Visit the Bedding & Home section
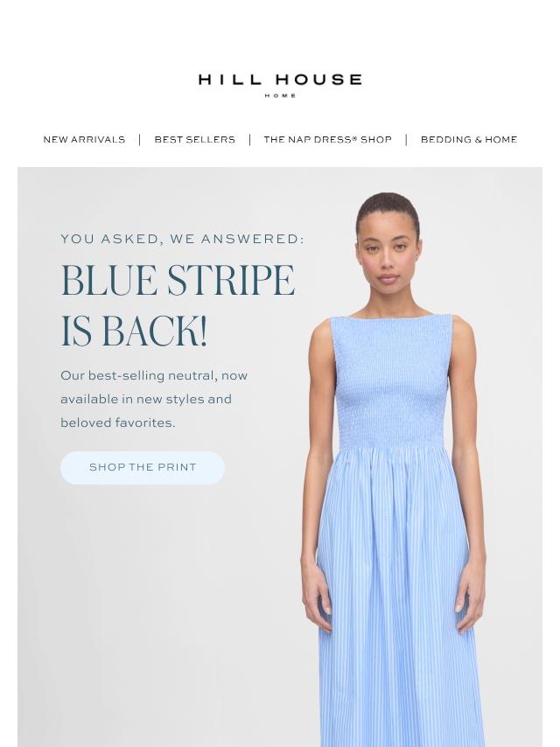The height and width of the screenshot is (747, 560). [x=468, y=140]
